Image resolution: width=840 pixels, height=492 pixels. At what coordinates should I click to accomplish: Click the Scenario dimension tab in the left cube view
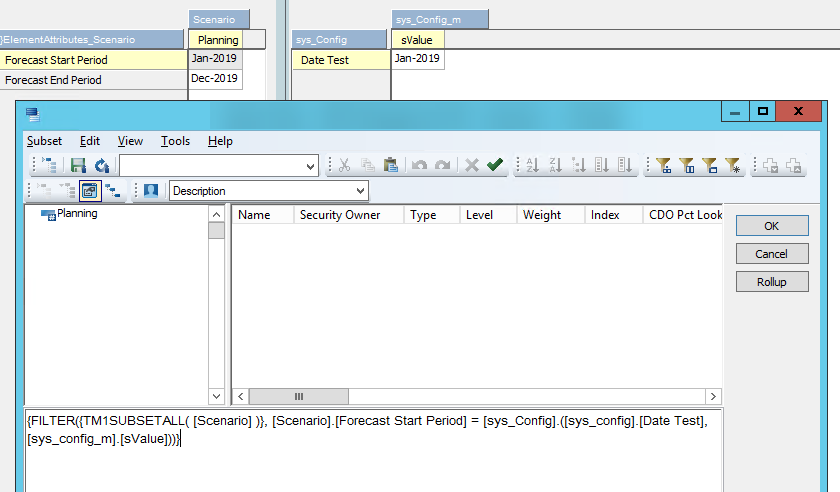coord(219,20)
